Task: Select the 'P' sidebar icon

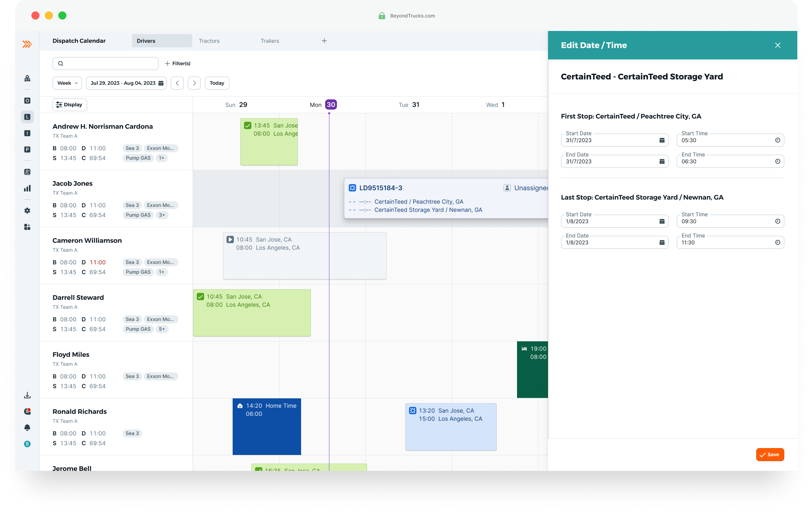Action: pyautogui.click(x=27, y=149)
